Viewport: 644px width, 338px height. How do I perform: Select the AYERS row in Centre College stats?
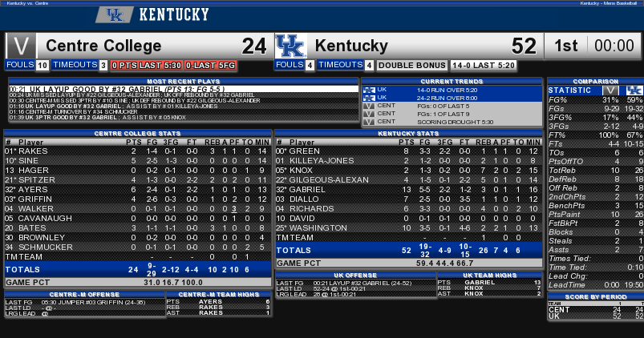(138, 190)
